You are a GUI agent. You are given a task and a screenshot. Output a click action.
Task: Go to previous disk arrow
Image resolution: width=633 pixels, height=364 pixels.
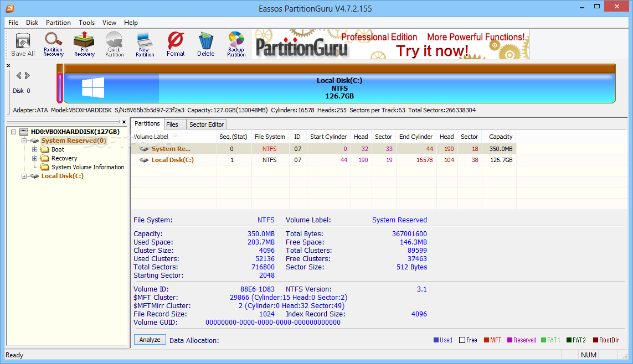point(19,75)
